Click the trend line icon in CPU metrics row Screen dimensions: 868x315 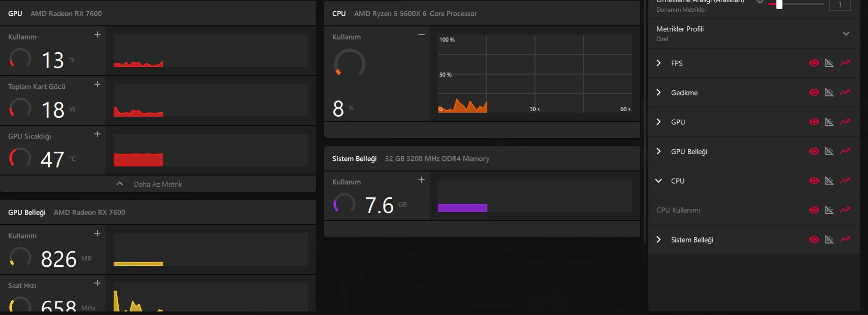click(x=845, y=181)
